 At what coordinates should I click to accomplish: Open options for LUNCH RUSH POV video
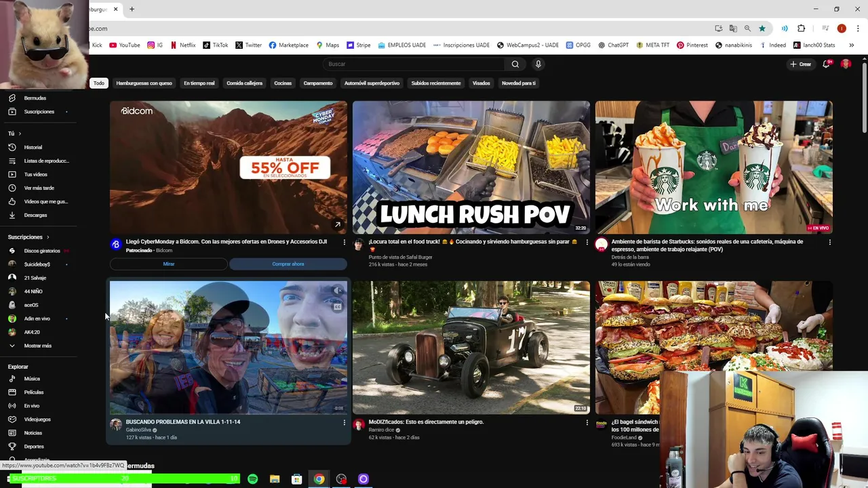coord(587,242)
